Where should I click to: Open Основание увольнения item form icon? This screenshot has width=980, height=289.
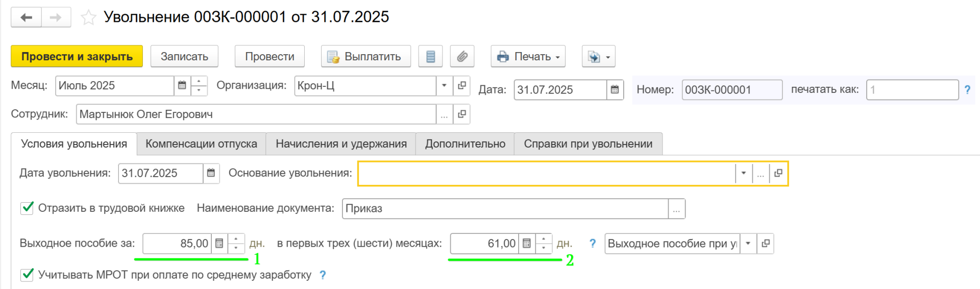point(778,173)
